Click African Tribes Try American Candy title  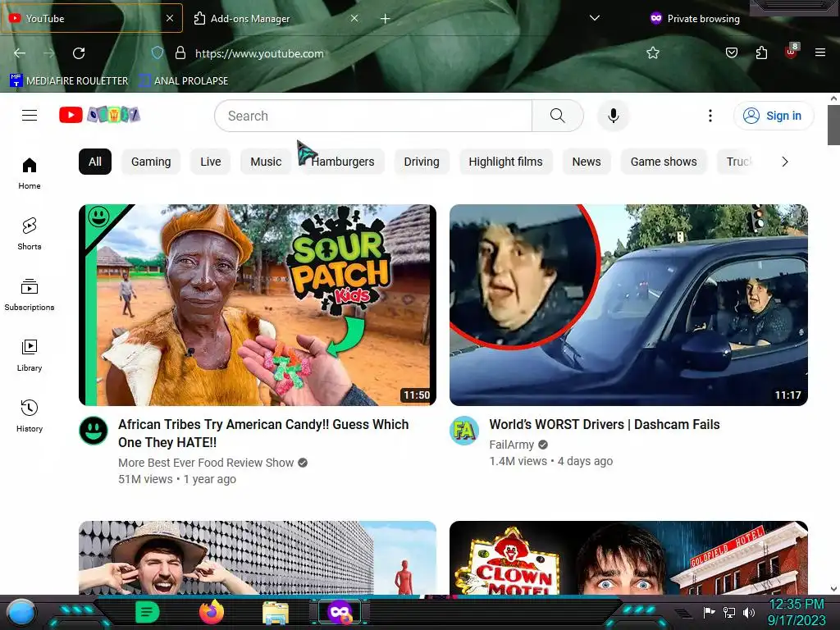click(x=263, y=433)
